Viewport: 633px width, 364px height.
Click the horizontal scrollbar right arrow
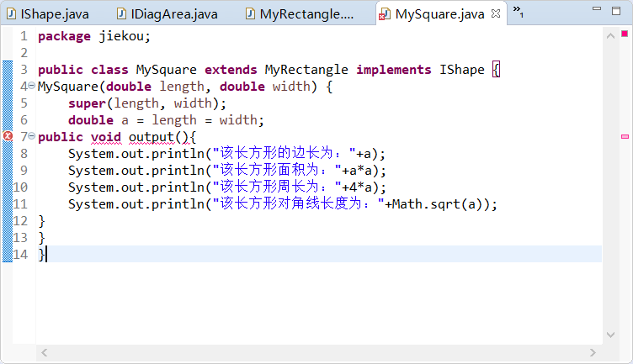pos(593,353)
